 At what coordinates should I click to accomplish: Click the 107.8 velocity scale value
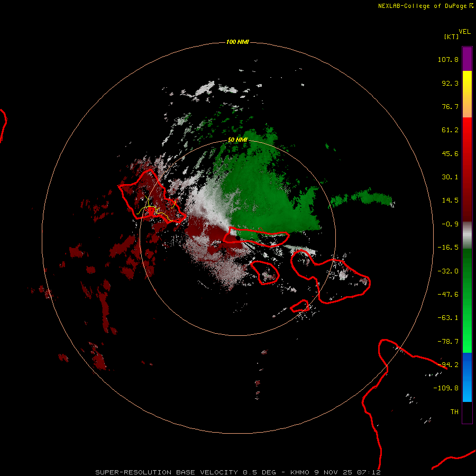pyautogui.click(x=448, y=59)
